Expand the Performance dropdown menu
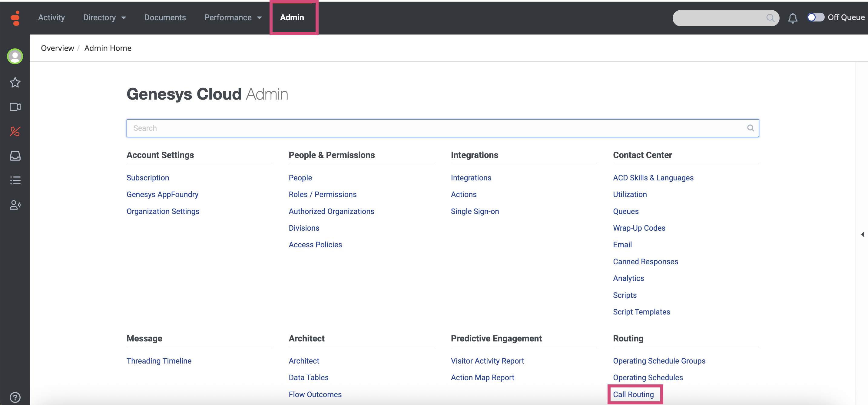Screen dimensions: 868x405 coord(233,18)
